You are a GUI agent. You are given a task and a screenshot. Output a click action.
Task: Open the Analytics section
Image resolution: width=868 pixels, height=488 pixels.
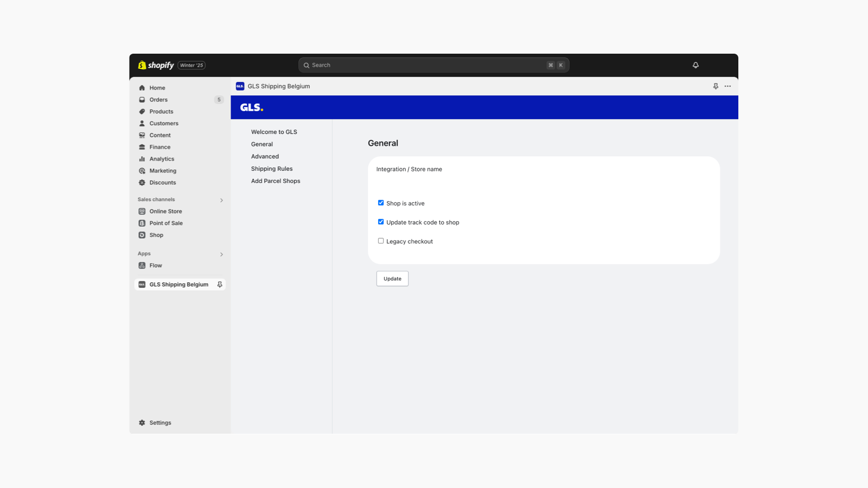[x=161, y=158]
